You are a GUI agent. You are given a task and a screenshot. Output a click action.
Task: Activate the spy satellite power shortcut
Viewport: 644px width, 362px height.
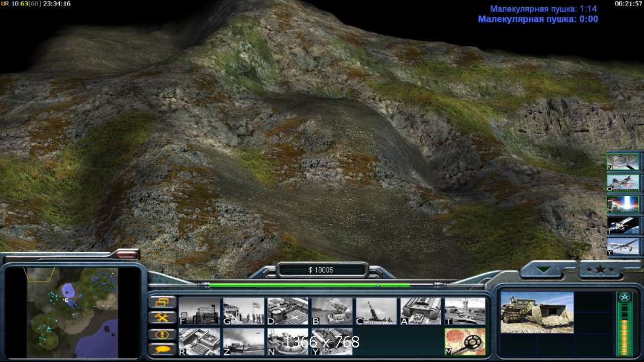click(623, 225)
